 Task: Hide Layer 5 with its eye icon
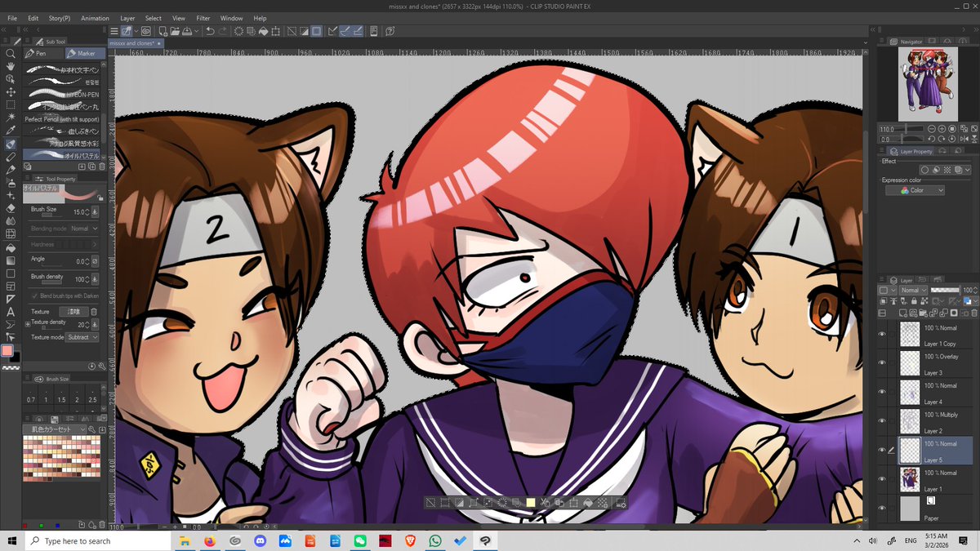(x=882, y=450)
